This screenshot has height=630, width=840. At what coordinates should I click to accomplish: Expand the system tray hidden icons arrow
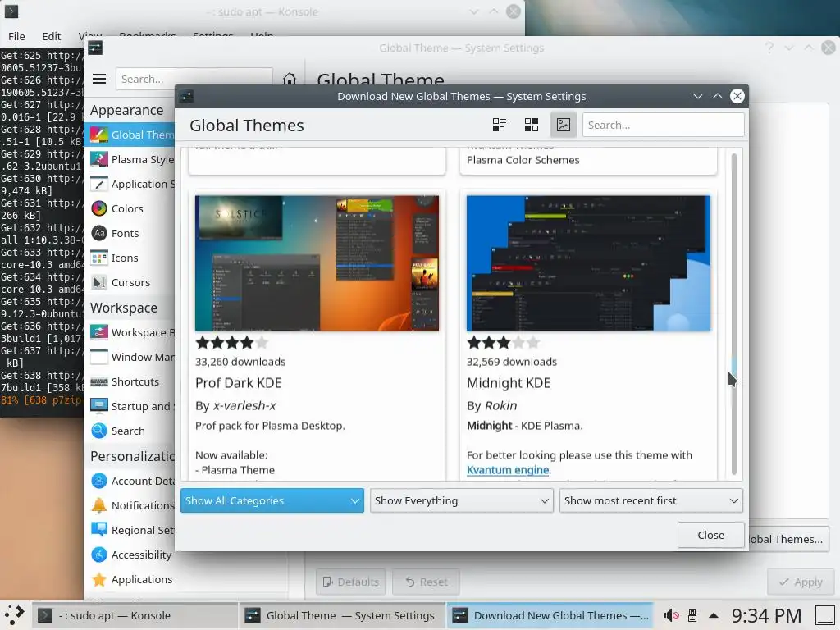point(714,615)
